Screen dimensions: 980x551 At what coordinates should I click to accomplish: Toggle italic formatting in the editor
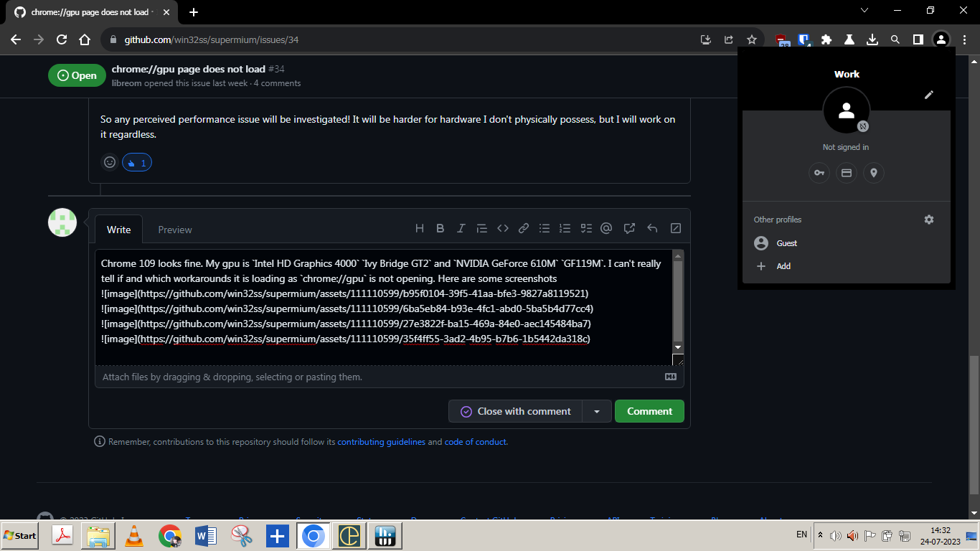click(x=461, y=227)
